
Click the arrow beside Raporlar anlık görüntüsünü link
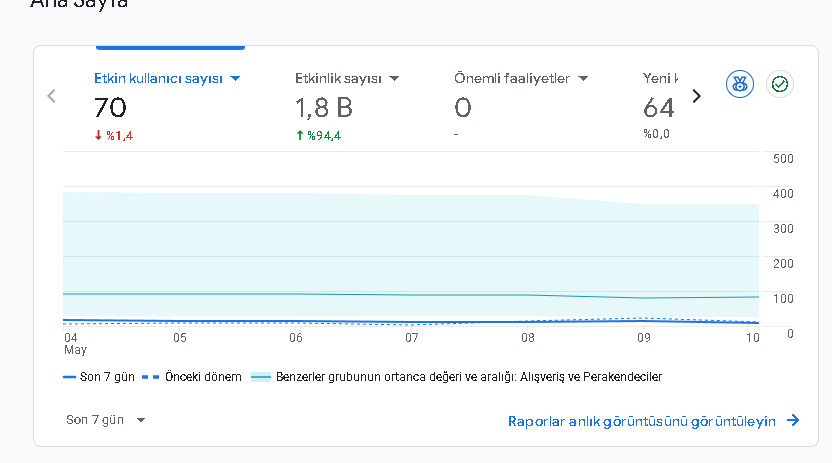click(793, 421)
